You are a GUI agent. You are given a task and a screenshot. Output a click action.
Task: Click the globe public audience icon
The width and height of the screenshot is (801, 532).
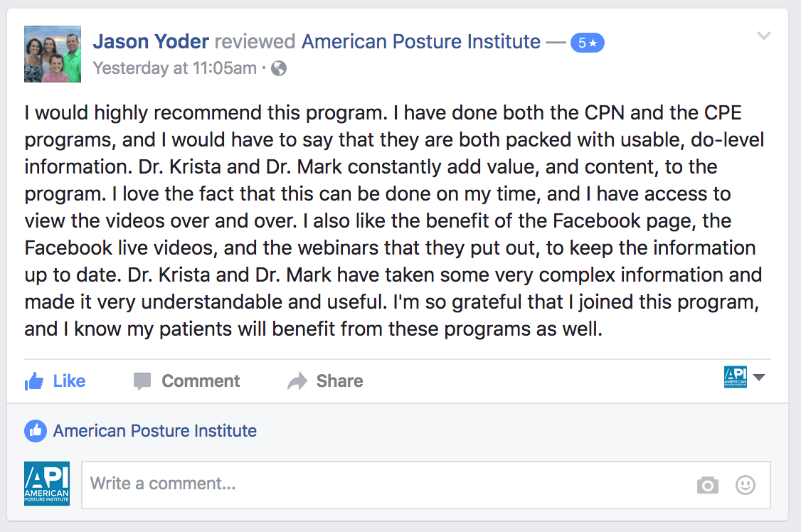click(280, 68)
